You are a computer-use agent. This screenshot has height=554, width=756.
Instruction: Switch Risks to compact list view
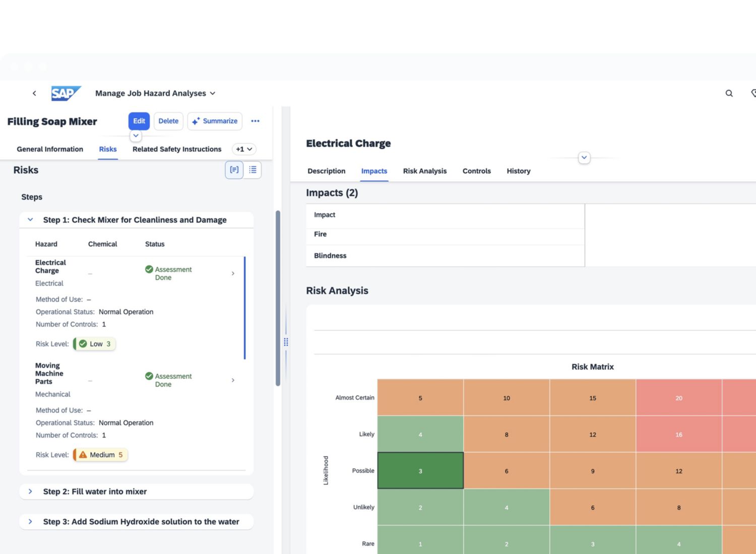pyautogui.click(x=253, y=170)
